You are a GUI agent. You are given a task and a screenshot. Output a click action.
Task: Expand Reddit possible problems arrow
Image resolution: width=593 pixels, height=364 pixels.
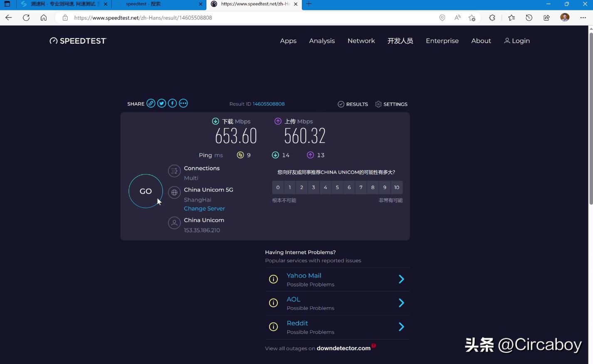click(401, 327)
